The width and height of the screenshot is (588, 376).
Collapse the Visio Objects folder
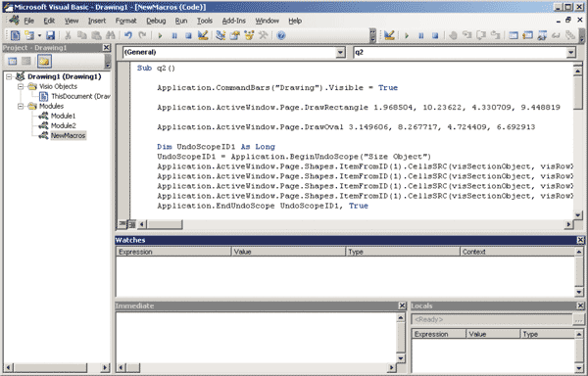coord(21,86)
